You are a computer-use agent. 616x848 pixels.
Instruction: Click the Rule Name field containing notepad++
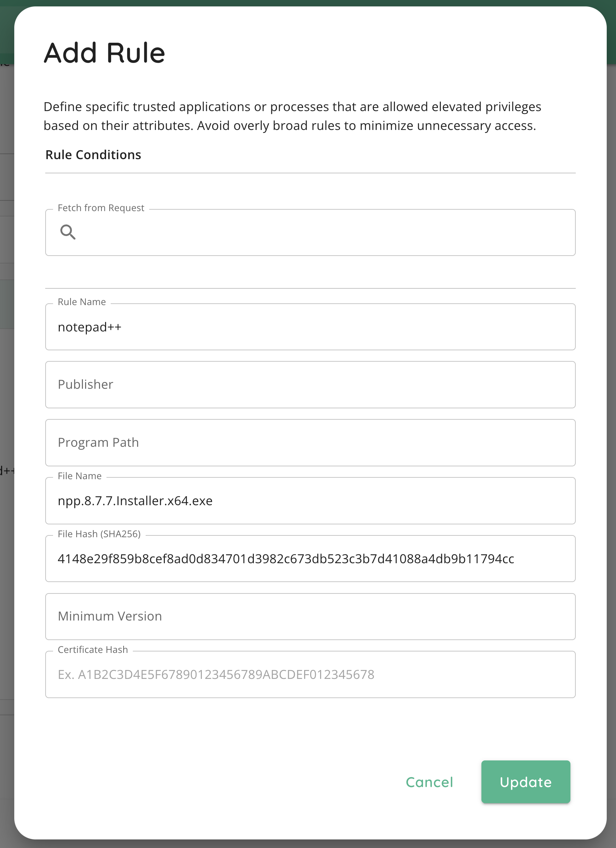(310, 327)
